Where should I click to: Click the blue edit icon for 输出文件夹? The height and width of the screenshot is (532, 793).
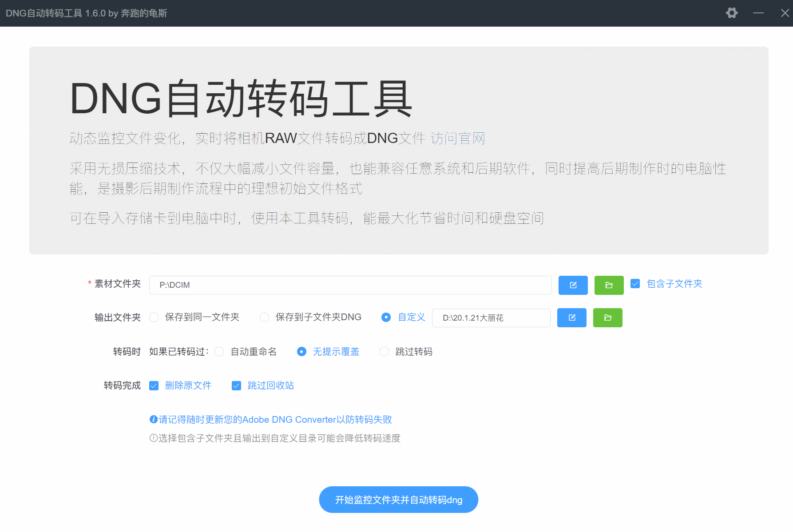[x=571, y=318]
